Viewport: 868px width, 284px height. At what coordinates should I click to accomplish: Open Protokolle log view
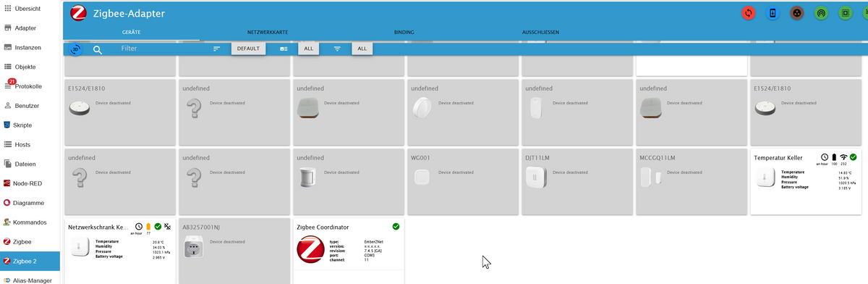click(x=30, y=86)
